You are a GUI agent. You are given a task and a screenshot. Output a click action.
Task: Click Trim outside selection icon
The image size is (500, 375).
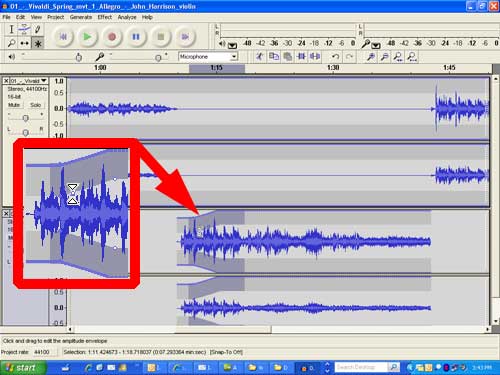tap(301, 57)
